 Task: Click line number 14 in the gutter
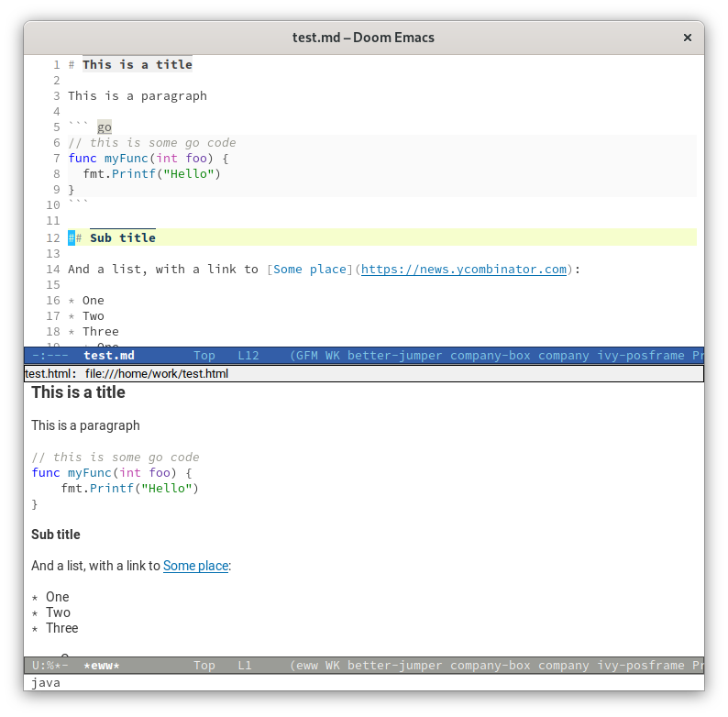click(x=53, y=270)
